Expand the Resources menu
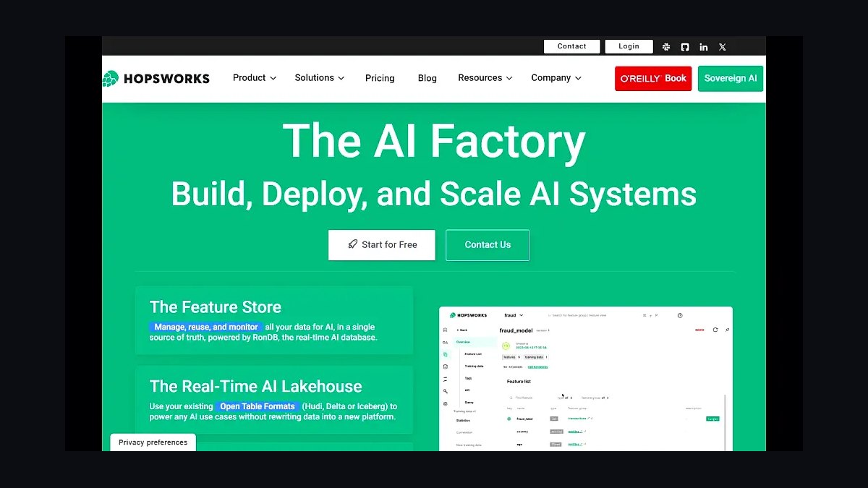Viewport: 868px width, 488px height. (x=485, y=78)
